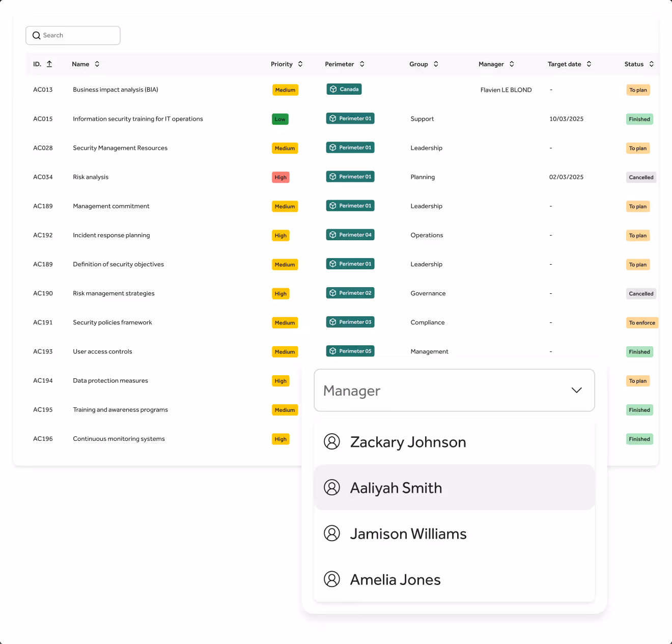Image resolution: width=672 pixels, height=644 pixels.
Task: Click the Perimeter 02 badge for Risk management strategies
Action: click(x=350, y=293)
